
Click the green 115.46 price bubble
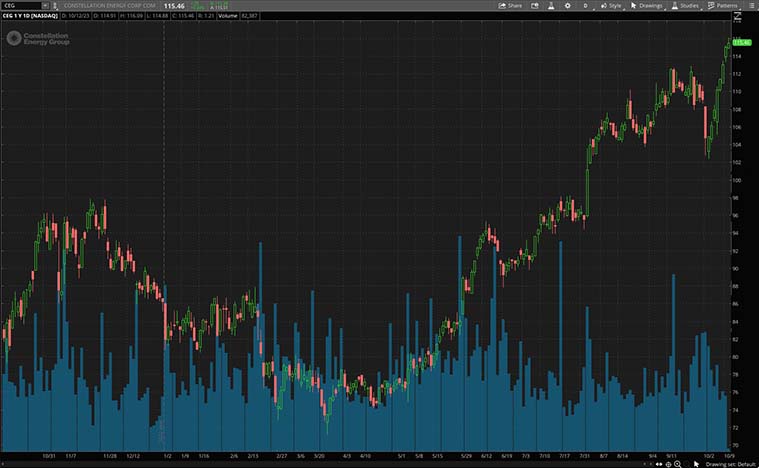click(742, 43)
